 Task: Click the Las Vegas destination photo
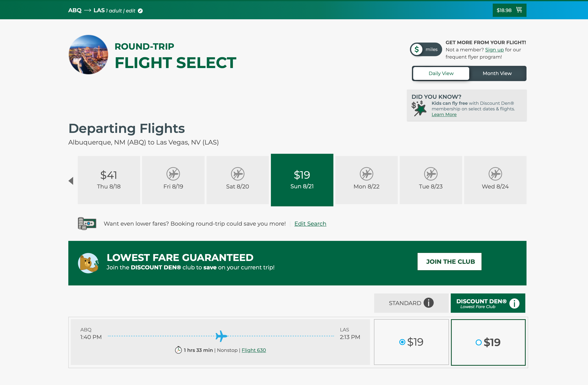point(88,55)
